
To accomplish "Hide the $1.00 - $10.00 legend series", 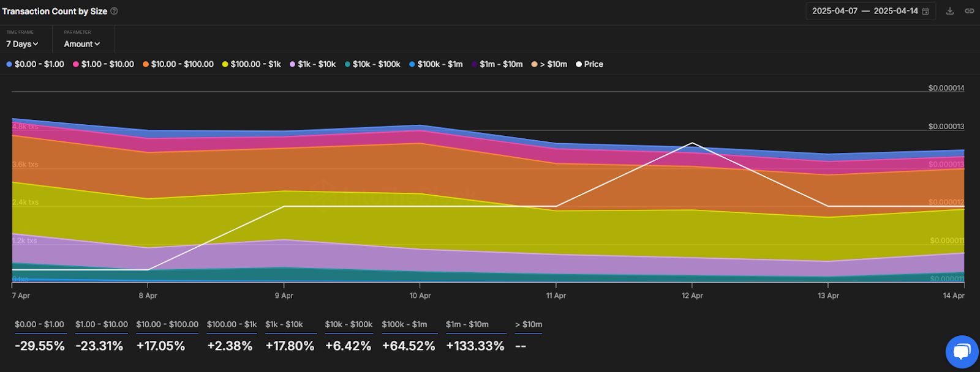I will click(x=103, y=64).
